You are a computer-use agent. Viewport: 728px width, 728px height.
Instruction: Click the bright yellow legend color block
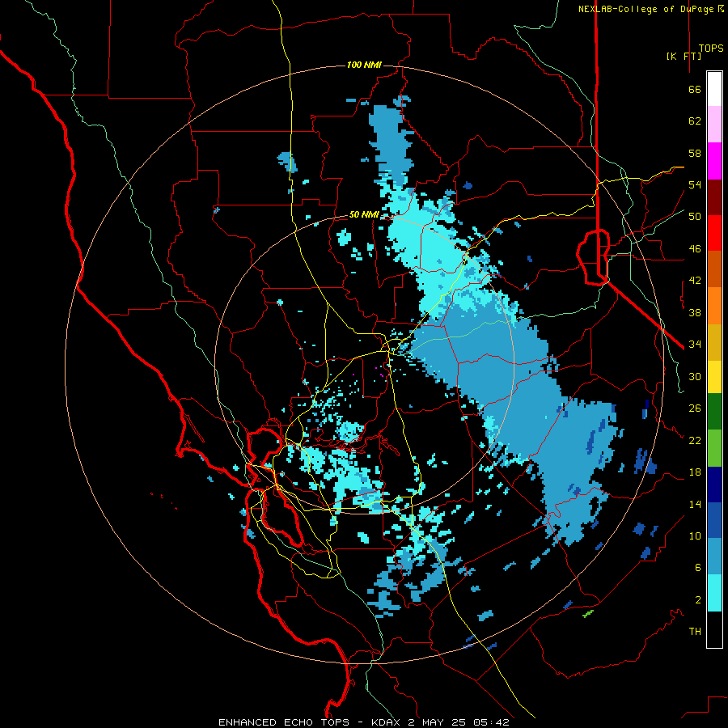(x=714, y=377)
